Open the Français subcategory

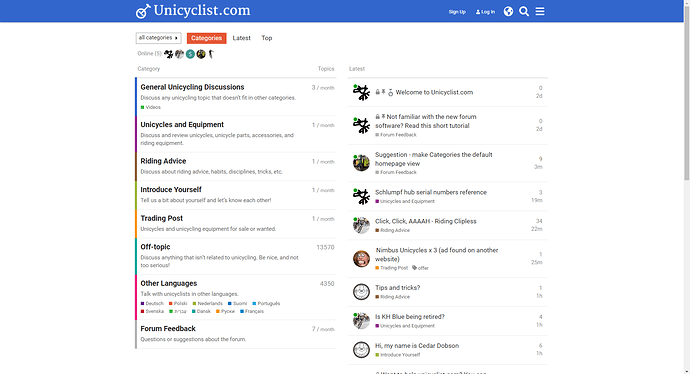[x=252, y=312]
